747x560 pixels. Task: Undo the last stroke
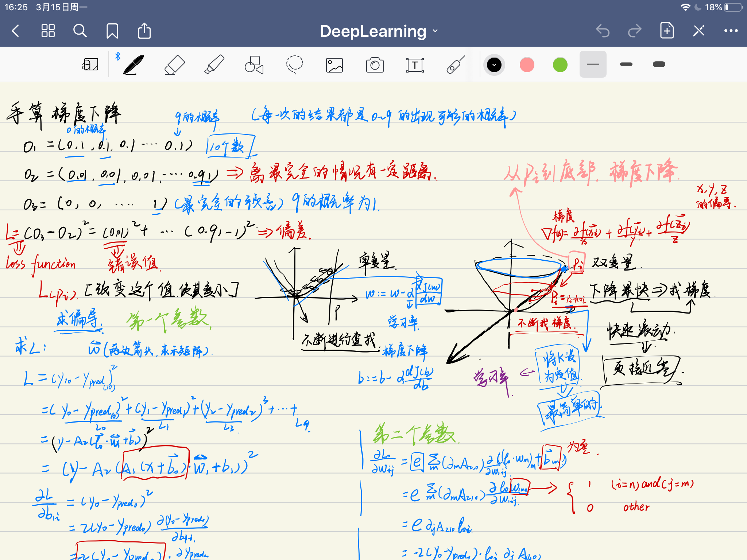603,31
